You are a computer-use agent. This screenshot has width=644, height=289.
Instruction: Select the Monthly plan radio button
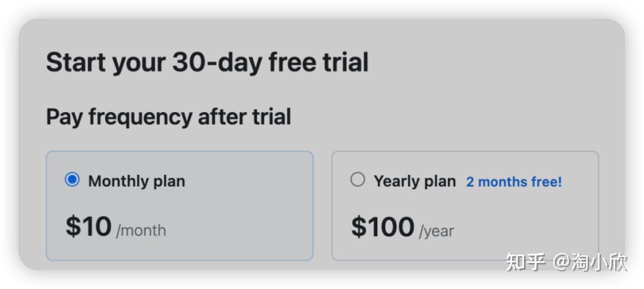coord(72,180)
